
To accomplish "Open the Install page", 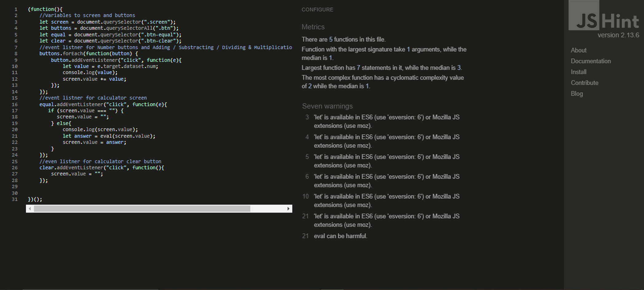I will pyautogui.click(x=579, y=72).
